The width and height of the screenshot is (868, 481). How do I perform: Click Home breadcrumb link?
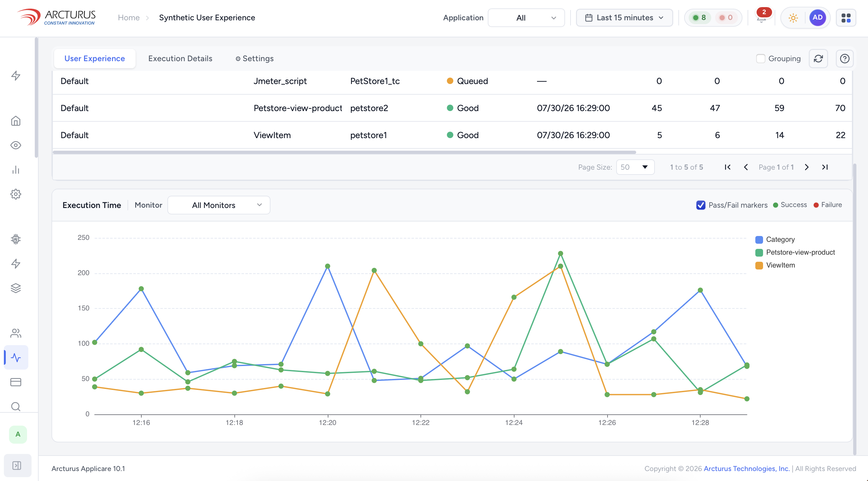point(129,17)
